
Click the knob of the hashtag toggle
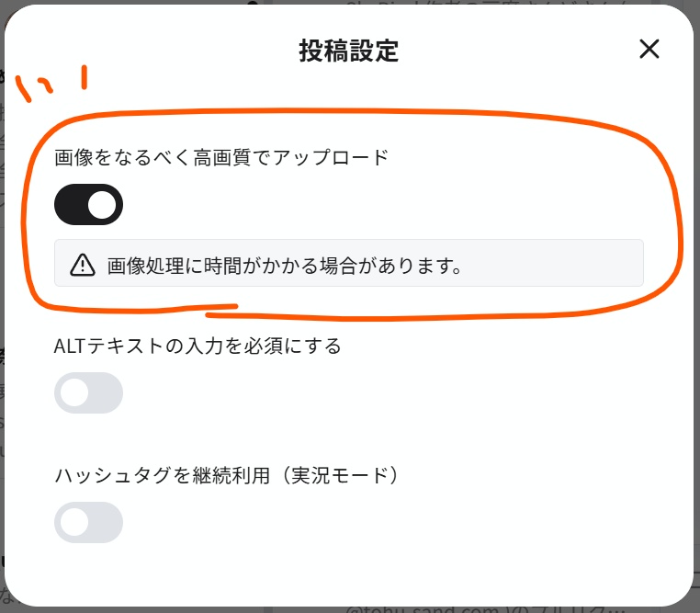coord(74,522)
